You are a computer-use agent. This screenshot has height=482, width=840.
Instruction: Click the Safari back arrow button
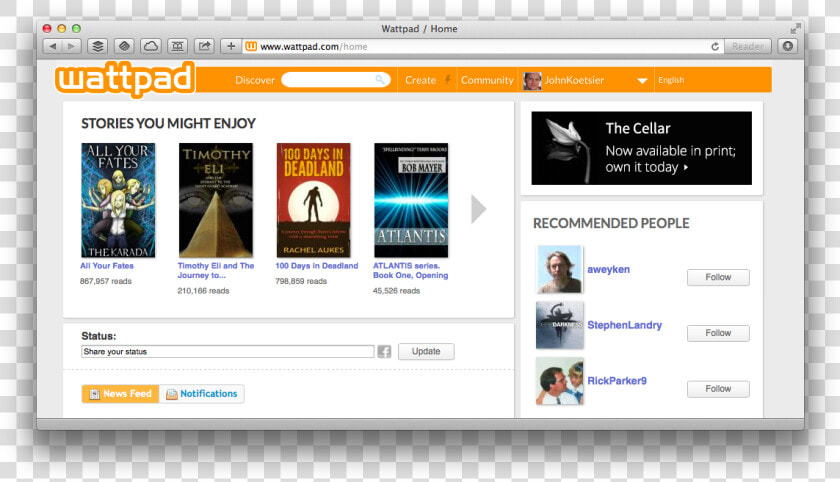(x=52, y=47)
